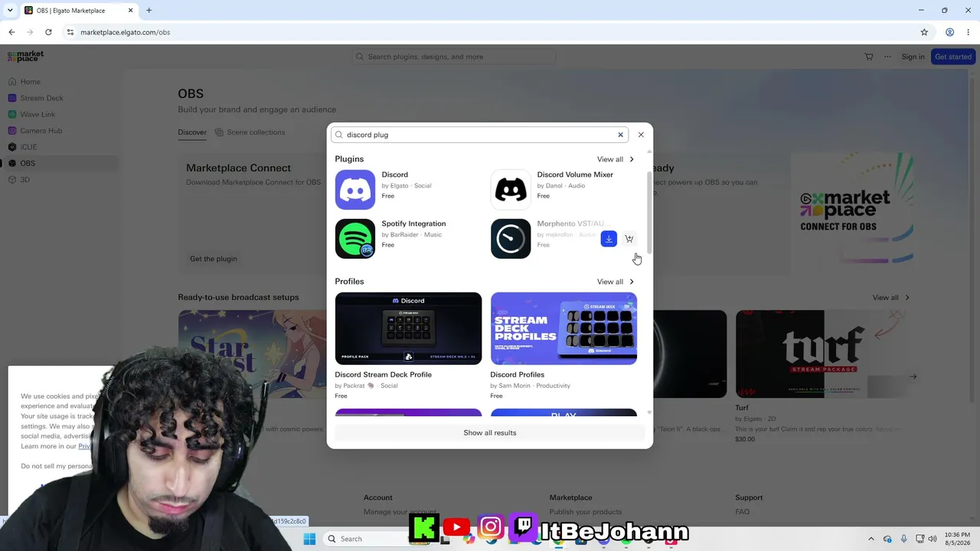The width and height of the screenshot is (980, 551).
Task: View site information icon in address bar
Action: [70, 32]
